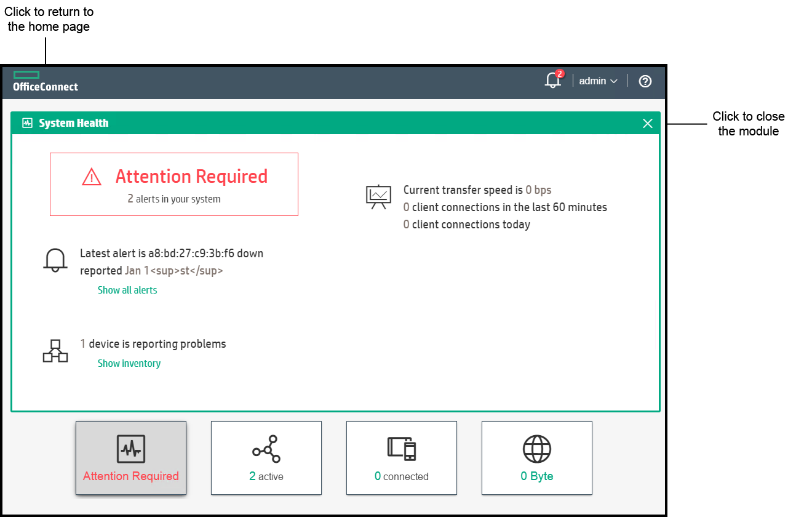Viewport: 812px width, 517px height.
Task: Click the globe icon on 0 Byte tile
Action: point(536,449)
